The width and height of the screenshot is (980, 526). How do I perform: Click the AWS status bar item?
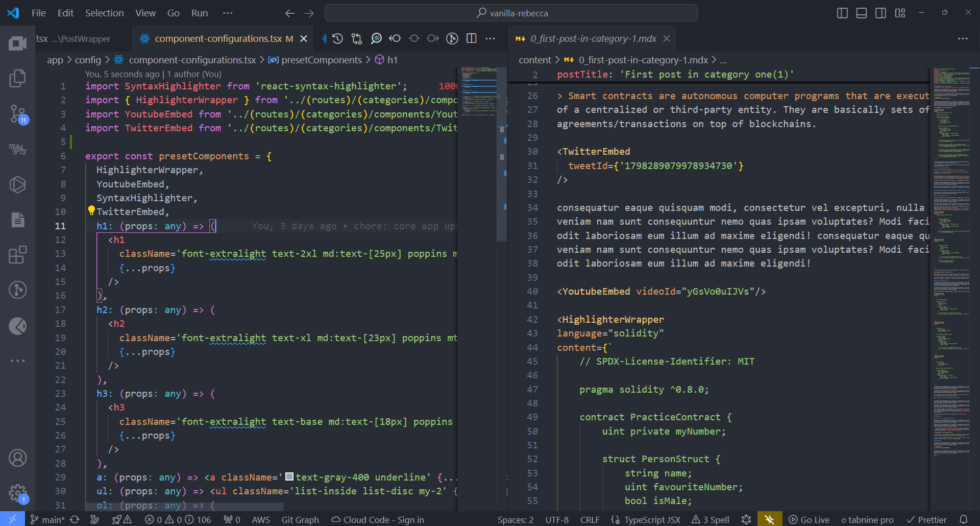261,519
